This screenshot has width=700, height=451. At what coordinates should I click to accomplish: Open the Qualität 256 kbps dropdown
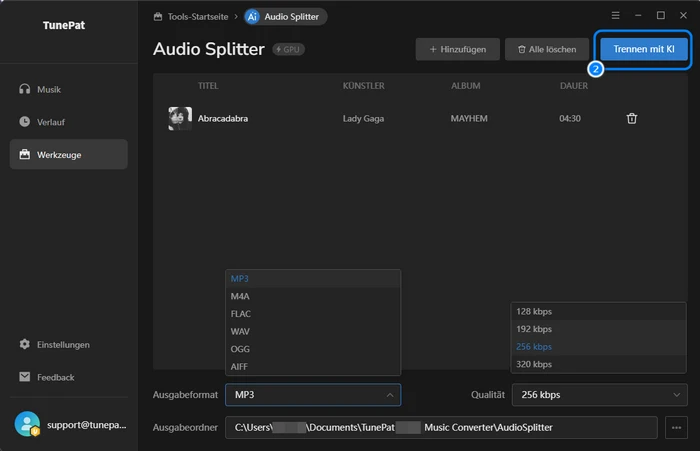[x=599, y=395]
